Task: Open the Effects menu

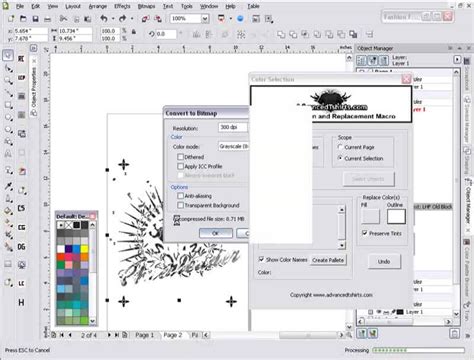Action: tap(122, 6)
